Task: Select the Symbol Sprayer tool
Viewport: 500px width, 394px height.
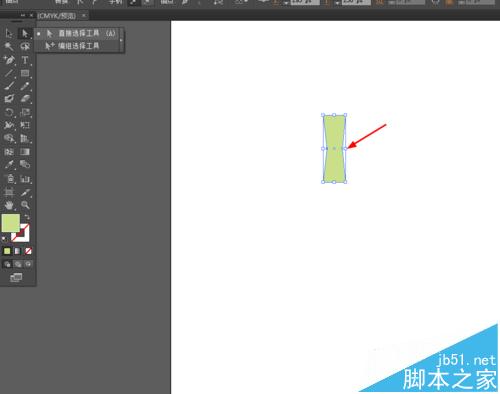Action: pos(9,179)
